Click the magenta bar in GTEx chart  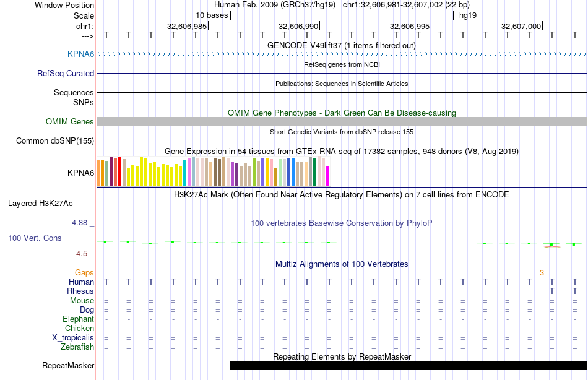[x=328, y=176]
